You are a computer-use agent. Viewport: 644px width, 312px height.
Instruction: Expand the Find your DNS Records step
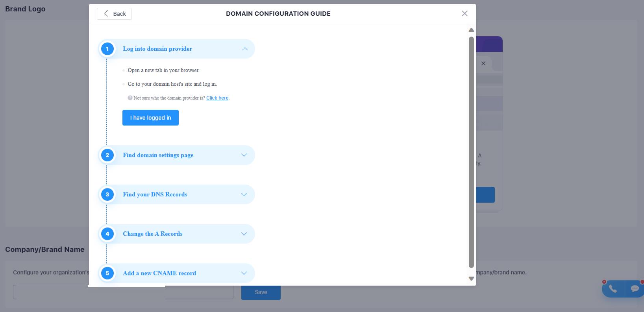[244, 194]
